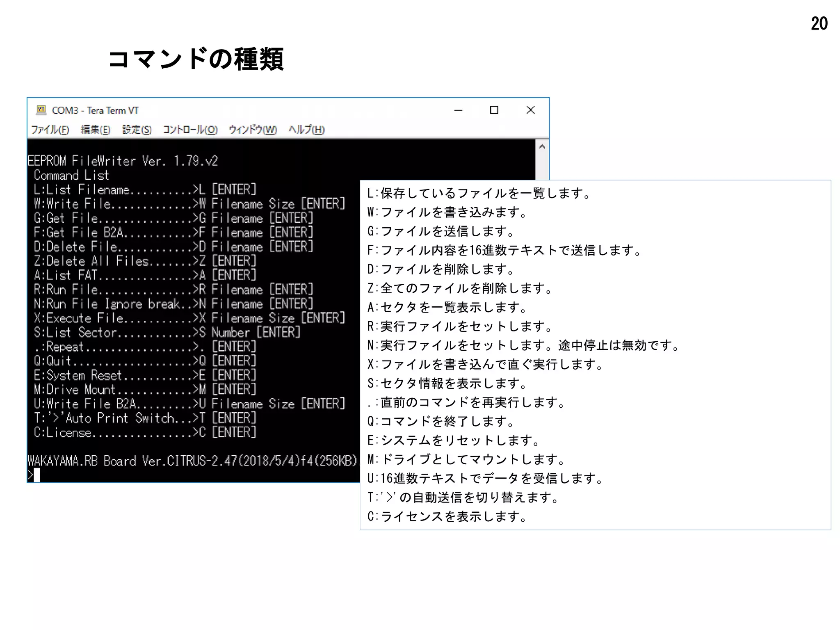
Task: Click the 'G:ファイルを送信します。' description
Action: click(441, 231)
